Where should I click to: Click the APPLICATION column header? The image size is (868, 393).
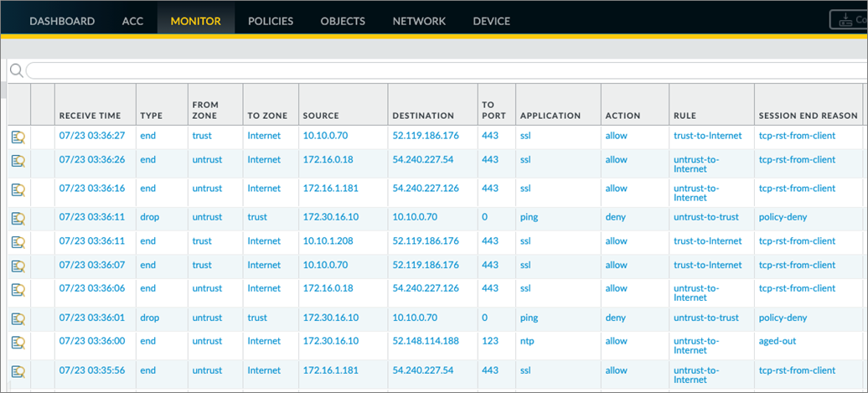click(x=550, y=116)
